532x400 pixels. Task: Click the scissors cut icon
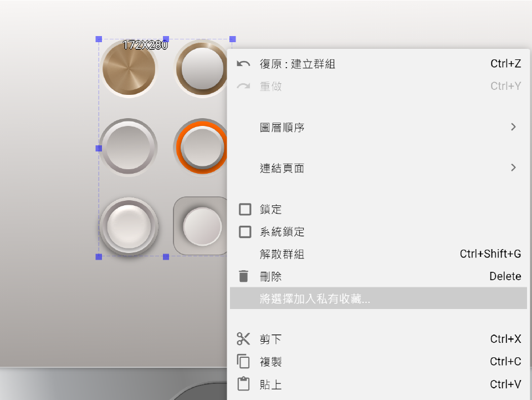pos(243,339)
